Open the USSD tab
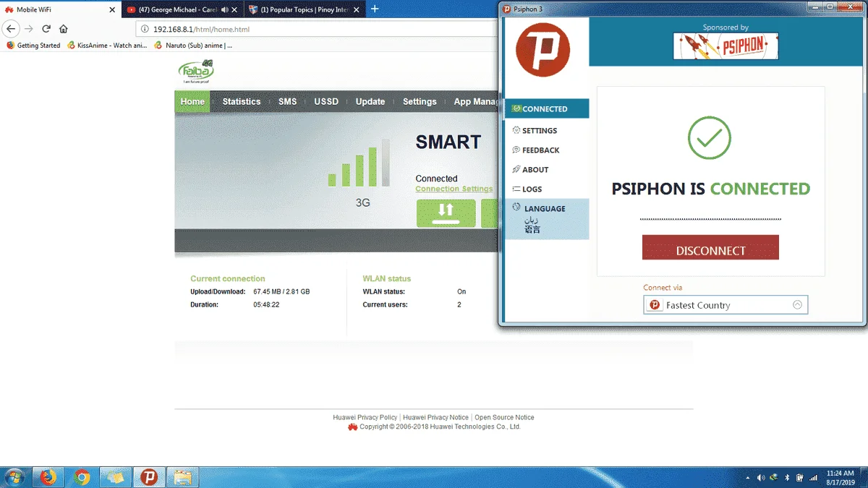This screenshot has width=868, height=488. (x=325, y=101)
